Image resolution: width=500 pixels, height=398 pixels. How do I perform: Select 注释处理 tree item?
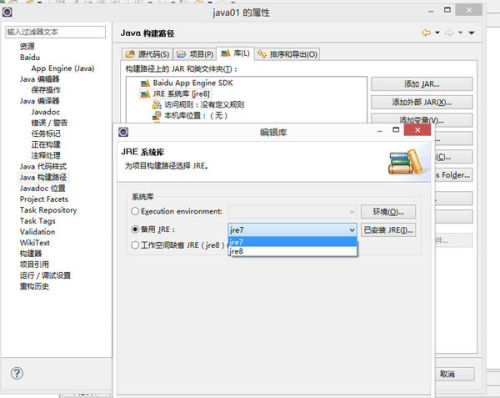[x=46, y=155]
